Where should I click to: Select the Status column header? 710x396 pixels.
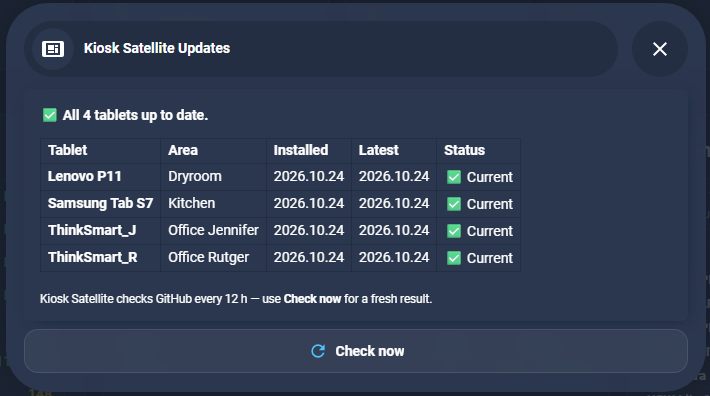[479, 150]
